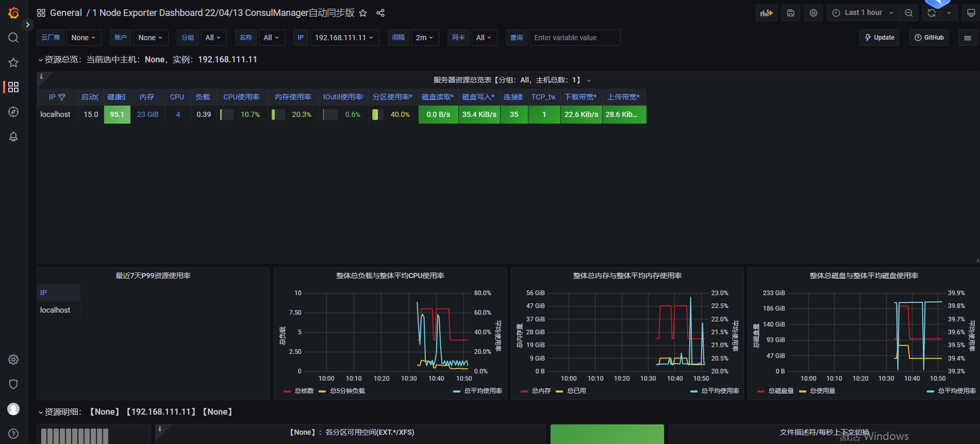This screenshot has height=444, width=980.
Task: Zoom out the time range
Action: tap(909, 13)
